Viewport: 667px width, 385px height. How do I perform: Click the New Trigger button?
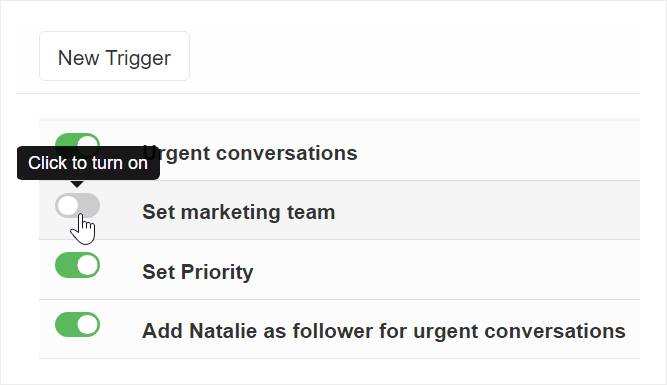point(114,56)
